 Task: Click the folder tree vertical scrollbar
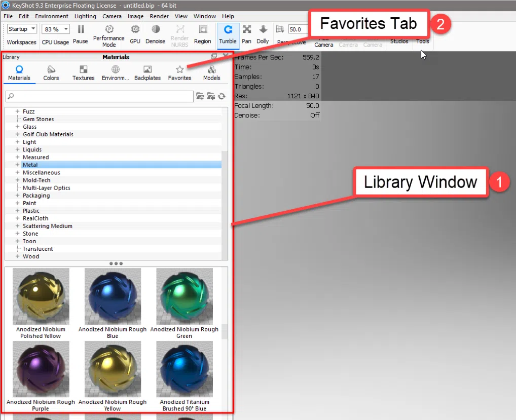click(x=225, y=205)
